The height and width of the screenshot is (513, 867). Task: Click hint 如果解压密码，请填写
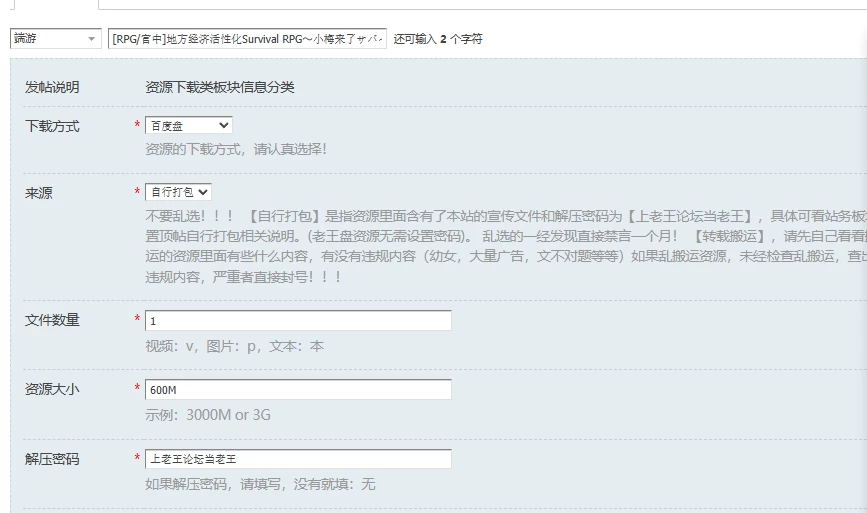(x=260, y=484)
